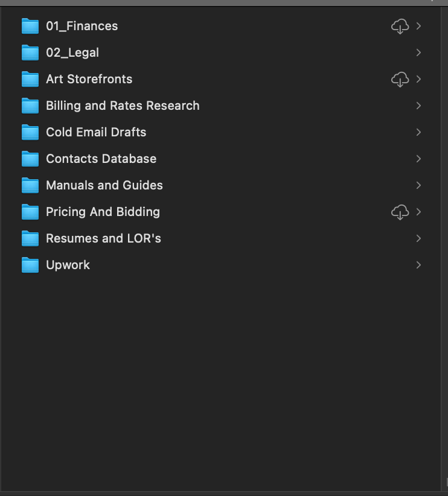Expand the Pricing And Bidding chevron

[x=418, y=212]
